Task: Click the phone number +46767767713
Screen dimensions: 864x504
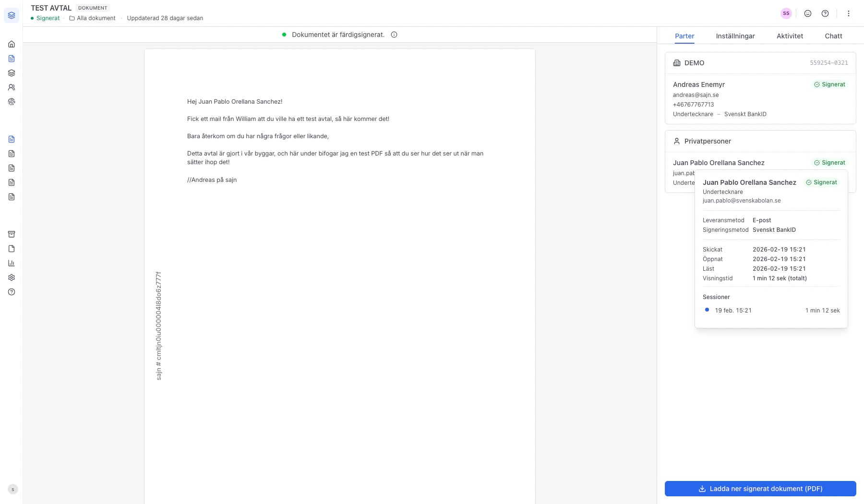Action: 694,105
